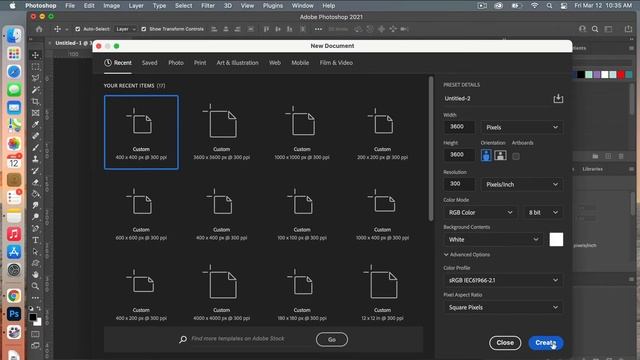Viewport: 640px width, 360px height.
Task: Switch to the Photo tab
Action: [176, 63]
